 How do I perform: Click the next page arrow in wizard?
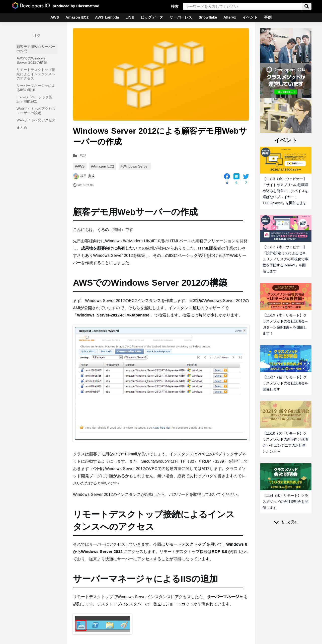coord(233,357)
